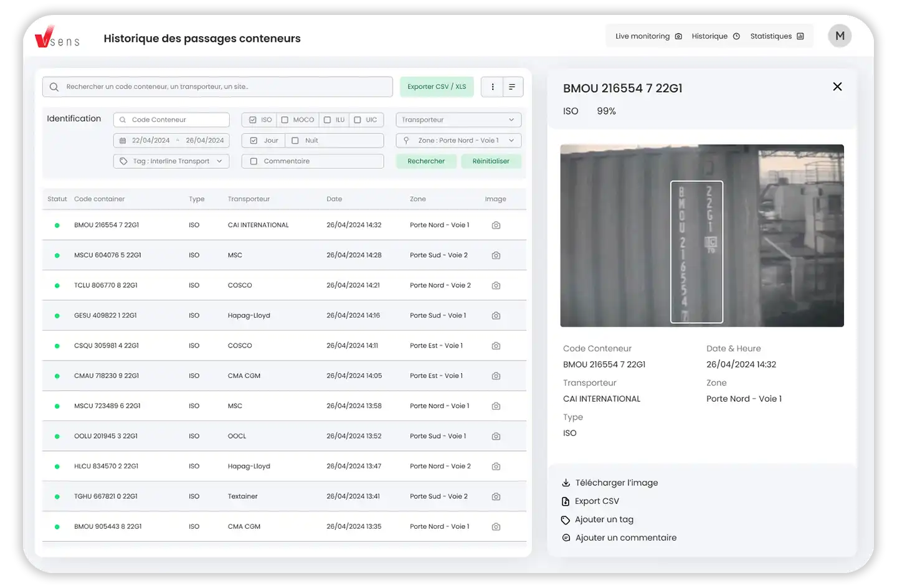897x588 pixels.
Task: Uncheck the ISO filter checkbox
Action: (253, 120)
